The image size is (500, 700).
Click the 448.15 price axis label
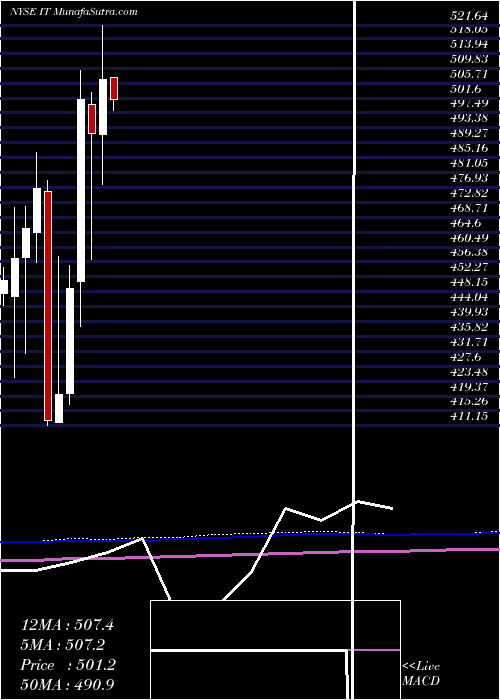tap(469, 283)
